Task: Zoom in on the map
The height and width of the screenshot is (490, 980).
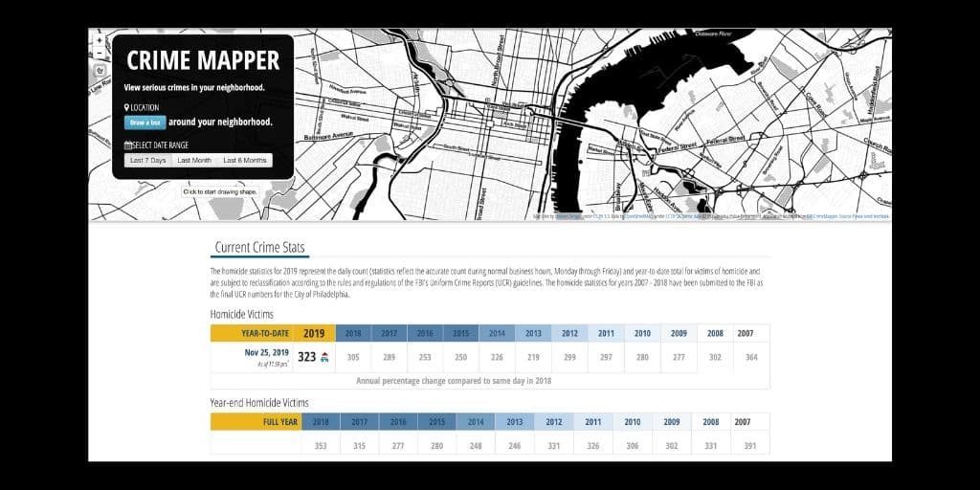Action: (x=100, y=40)
